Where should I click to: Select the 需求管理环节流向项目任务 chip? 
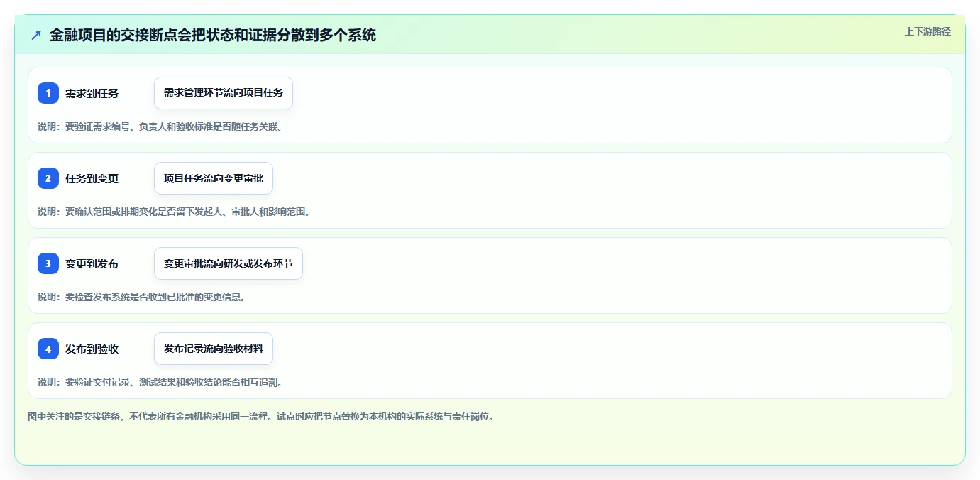click(224, 93)
